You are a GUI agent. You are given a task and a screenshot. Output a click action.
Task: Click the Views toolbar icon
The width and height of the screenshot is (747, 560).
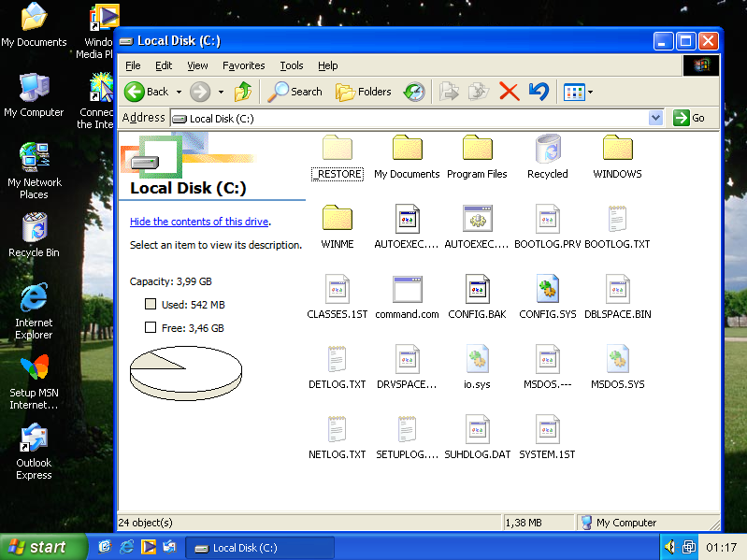pyautogui.click(x=574, y=92)
